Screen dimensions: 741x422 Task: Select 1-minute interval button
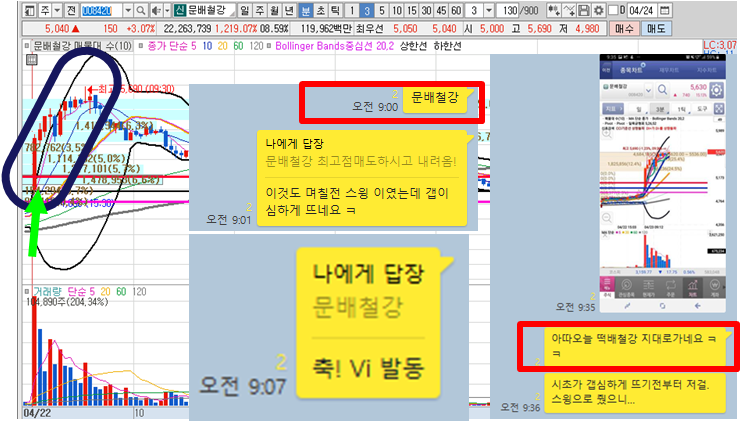[x=352, y=10]
